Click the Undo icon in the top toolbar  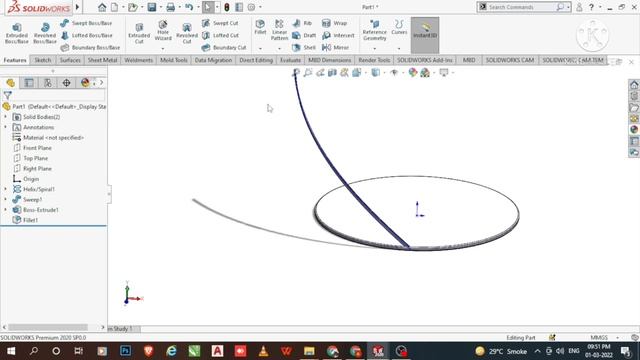click(189, 7)
